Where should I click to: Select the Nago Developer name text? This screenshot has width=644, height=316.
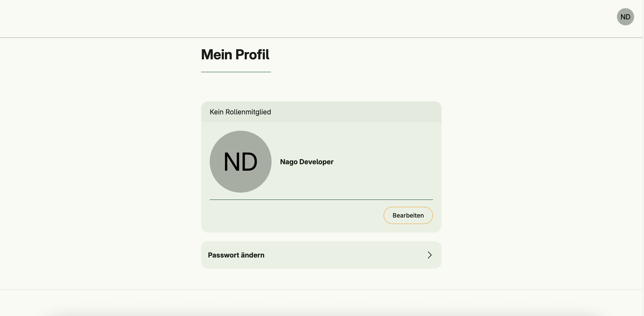pyautogui.click(x=307, y=162)
